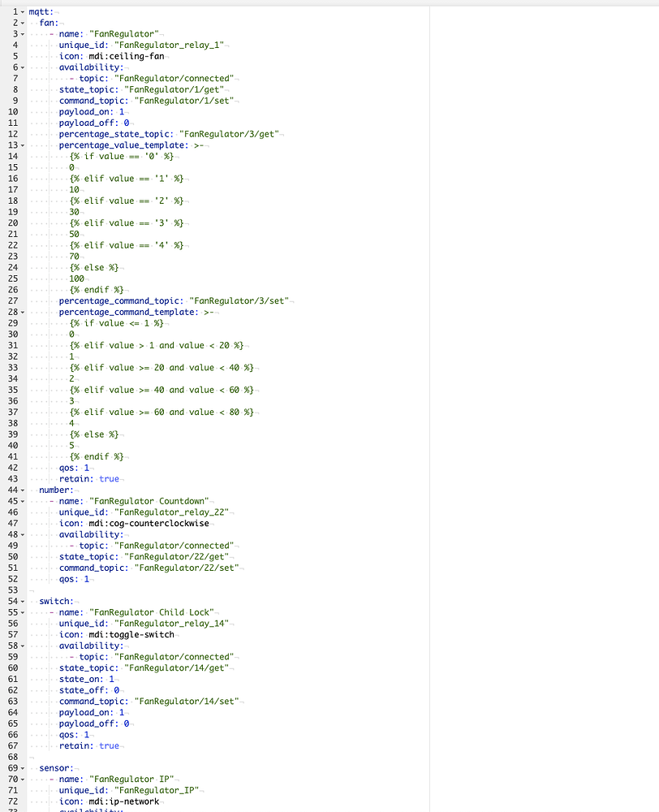Collapse the percentage_value_template multiline block
This screenshot has height=812, width=659.
(23, 145)
